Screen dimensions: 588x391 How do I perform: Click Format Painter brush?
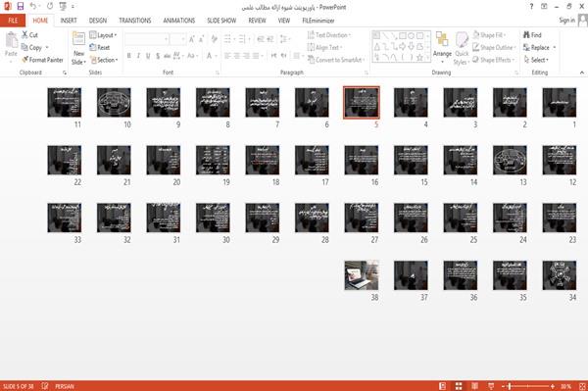pyautogui.click(x=42, y=60)
